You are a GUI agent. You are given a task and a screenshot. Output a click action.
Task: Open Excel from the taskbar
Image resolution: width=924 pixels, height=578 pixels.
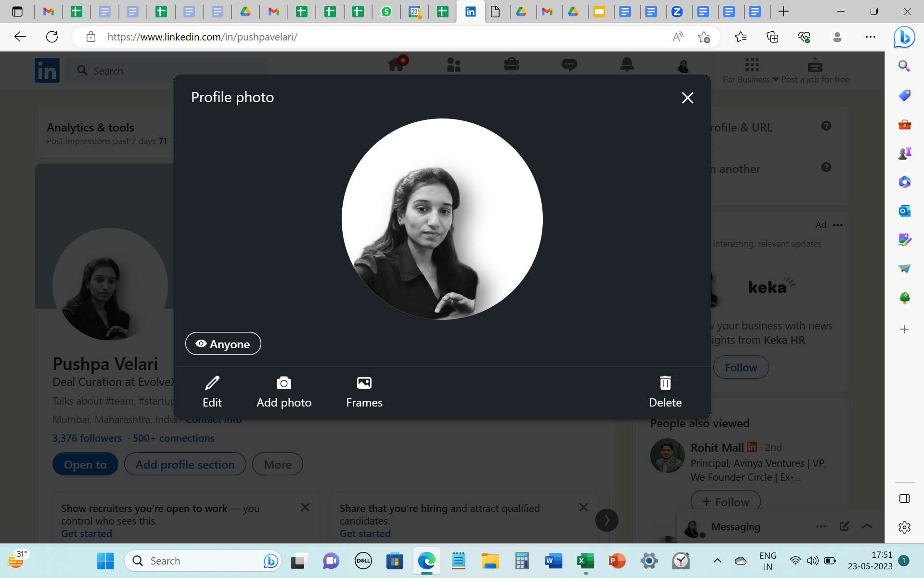tap(585, 561)
